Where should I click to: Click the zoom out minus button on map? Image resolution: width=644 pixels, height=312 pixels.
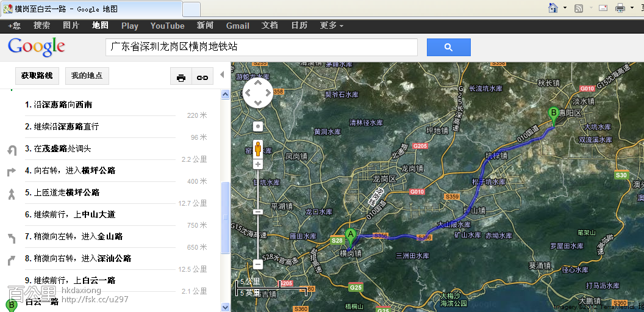258,264
